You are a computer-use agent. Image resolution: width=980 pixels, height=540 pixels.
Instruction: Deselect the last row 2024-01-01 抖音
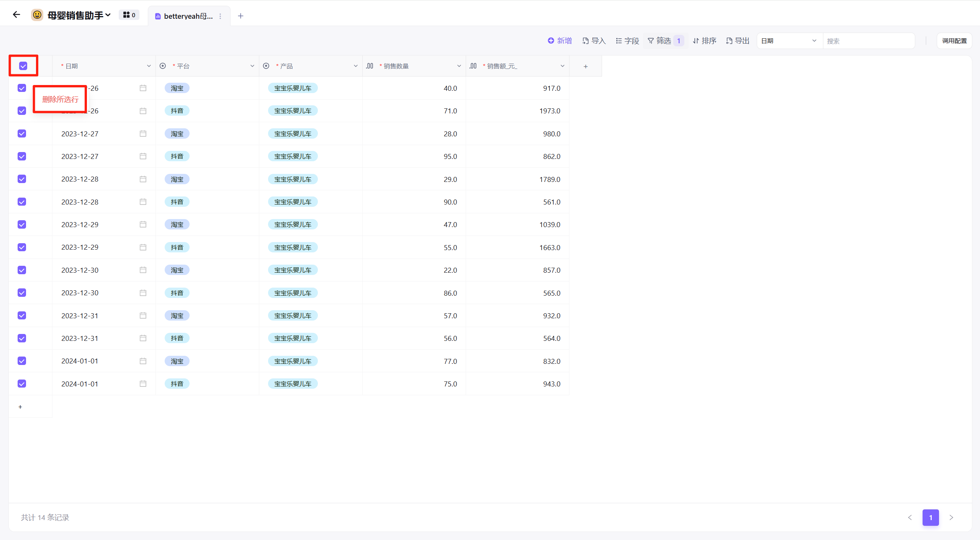[22, 384]
